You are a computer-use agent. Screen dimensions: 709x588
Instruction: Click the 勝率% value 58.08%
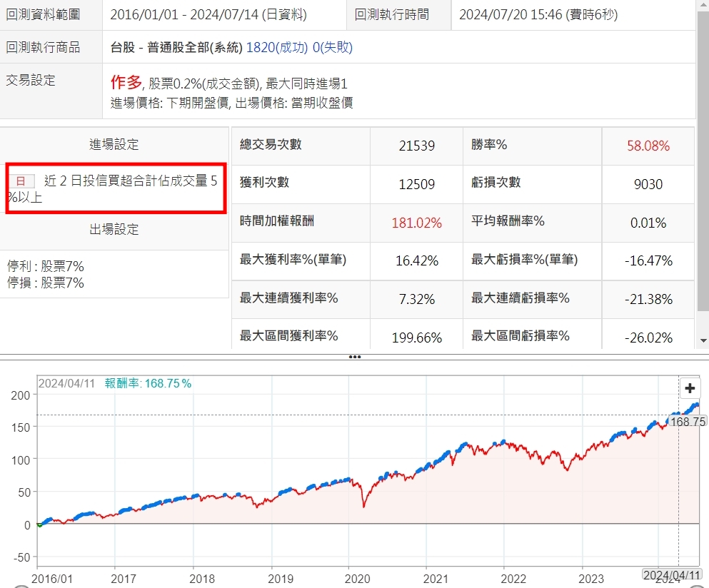click(648, 146)
